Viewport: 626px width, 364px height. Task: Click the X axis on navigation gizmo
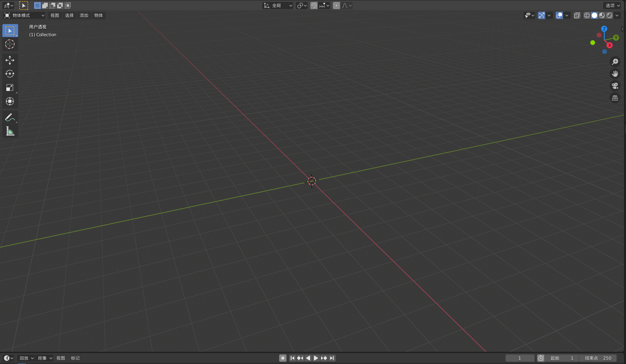609,45
